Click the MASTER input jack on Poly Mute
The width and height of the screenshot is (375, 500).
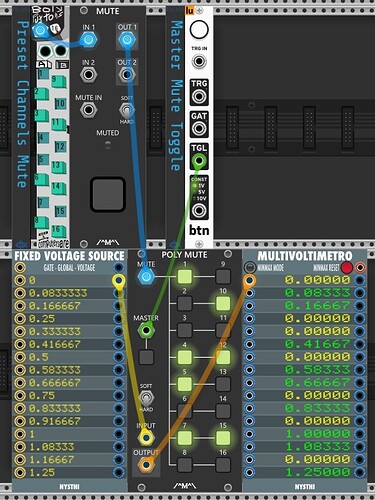[146, 331]
